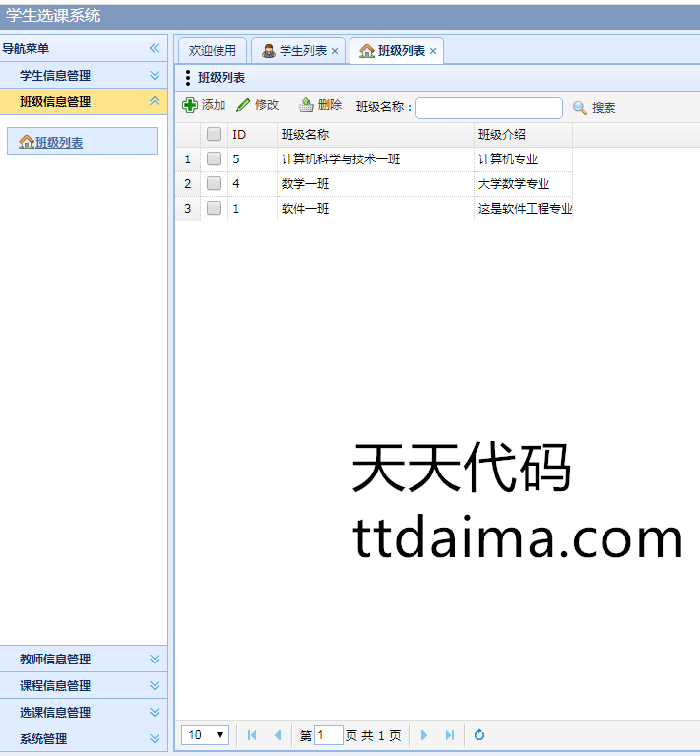Close the 班级列表 tab
Screen dimensions: 700x756
coord(433,51)
